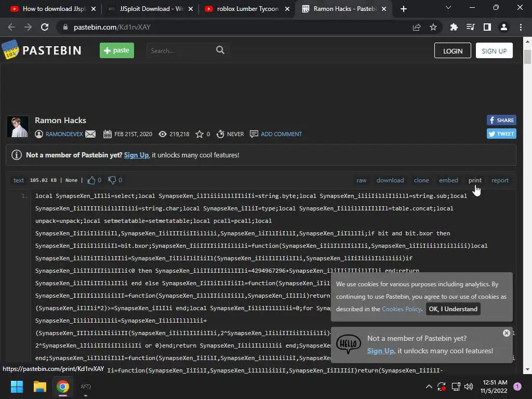Screen dimensions: 532x399
Task: Click Chrome icon in taskbar
Action: [63, 387]
